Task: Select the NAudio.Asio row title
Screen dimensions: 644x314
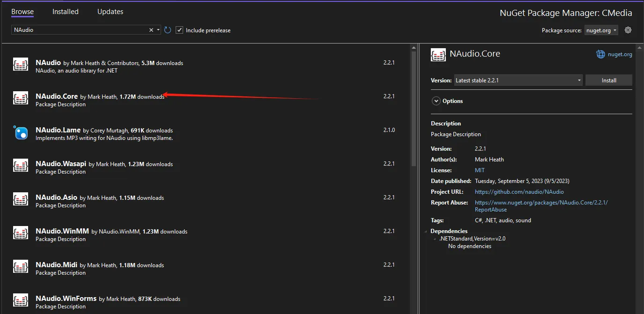Action: point(57,197)
